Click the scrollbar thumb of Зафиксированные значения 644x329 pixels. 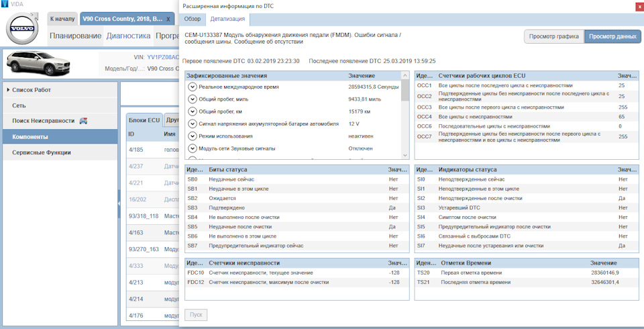(x=405, y=91)
